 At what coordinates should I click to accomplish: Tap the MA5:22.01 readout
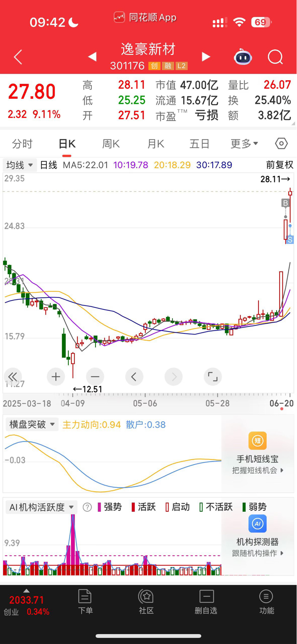[x=86, y=165]
